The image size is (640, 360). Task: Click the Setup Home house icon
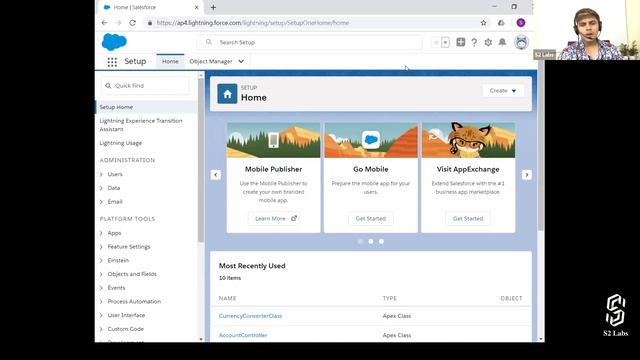(227, 94)
